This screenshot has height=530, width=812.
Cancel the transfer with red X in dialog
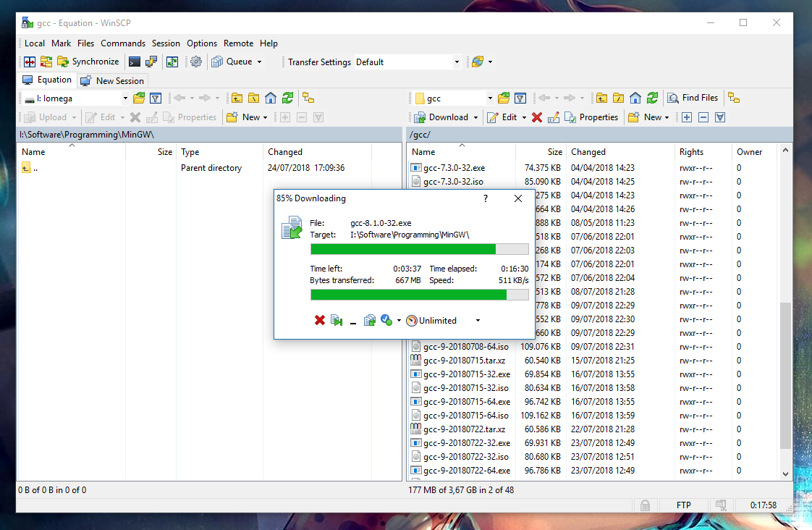click(x=320, y=320)
